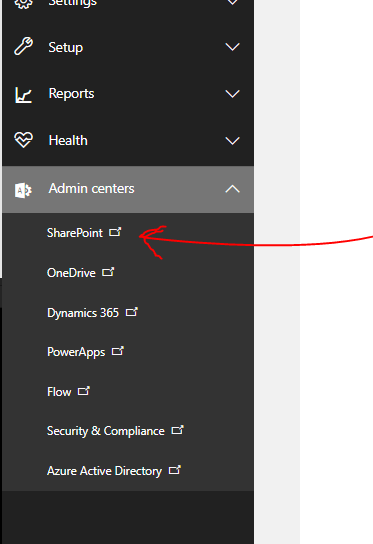Click external link icon beside Azure Active Directory
373x544 pixels.
[x=175, y=470]
